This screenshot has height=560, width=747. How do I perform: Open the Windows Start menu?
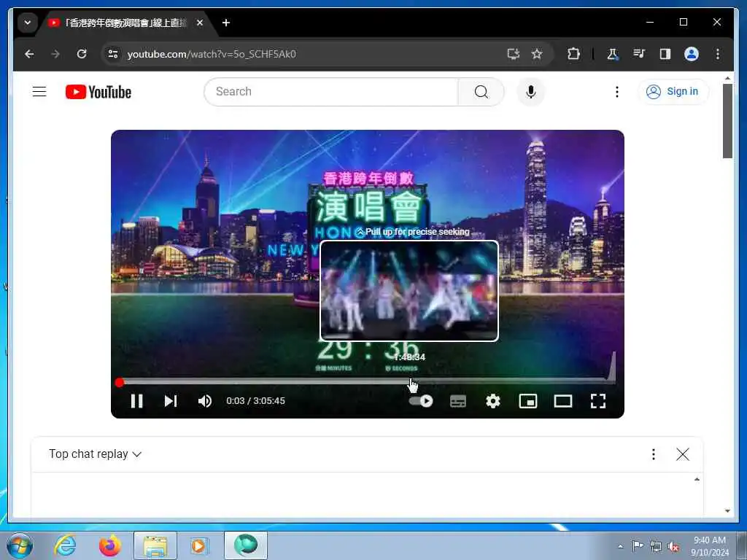(x=20, y=545)
